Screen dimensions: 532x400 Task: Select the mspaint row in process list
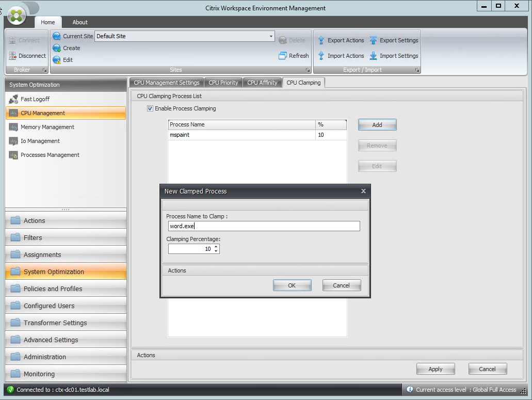pos(257,135)
